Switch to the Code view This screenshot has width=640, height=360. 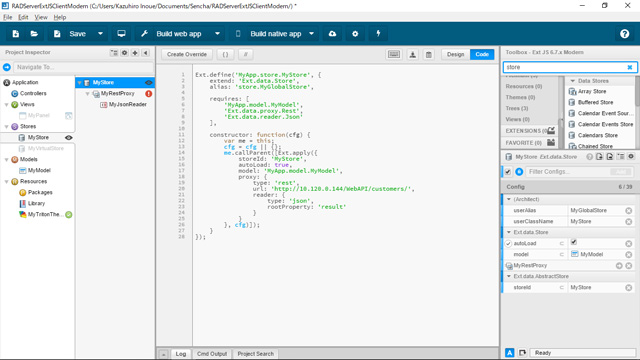482,54
